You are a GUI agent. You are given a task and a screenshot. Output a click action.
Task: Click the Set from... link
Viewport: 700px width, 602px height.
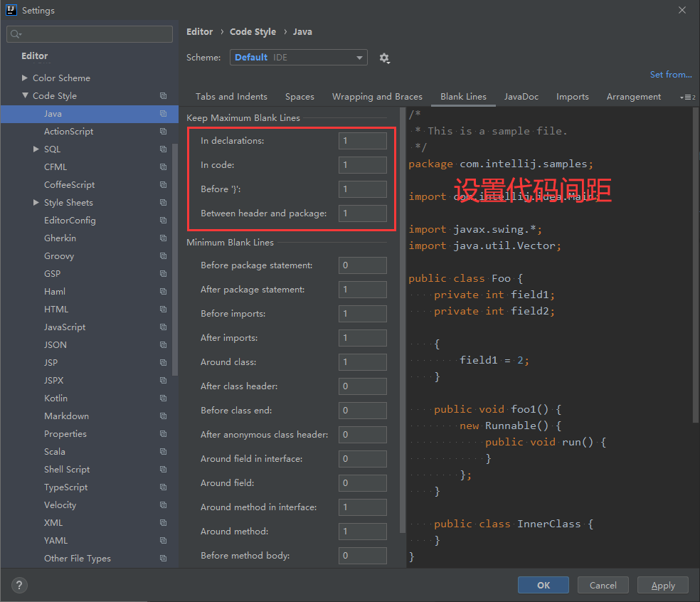(x=671, y=75)
